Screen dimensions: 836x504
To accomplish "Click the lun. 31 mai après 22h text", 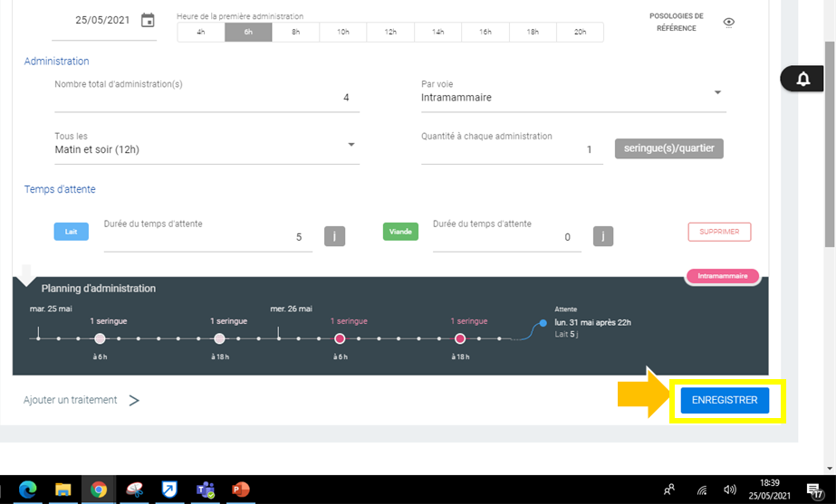I will click(593, 322).
